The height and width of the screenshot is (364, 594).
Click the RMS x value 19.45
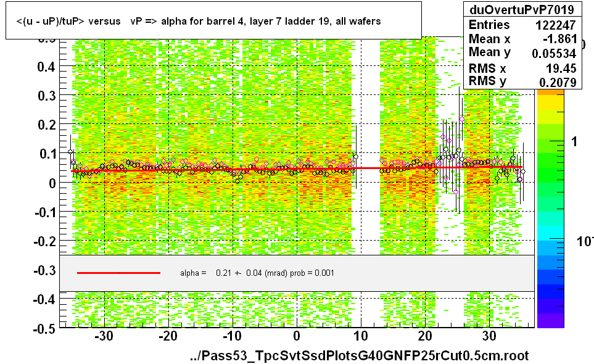coord(561,68)
